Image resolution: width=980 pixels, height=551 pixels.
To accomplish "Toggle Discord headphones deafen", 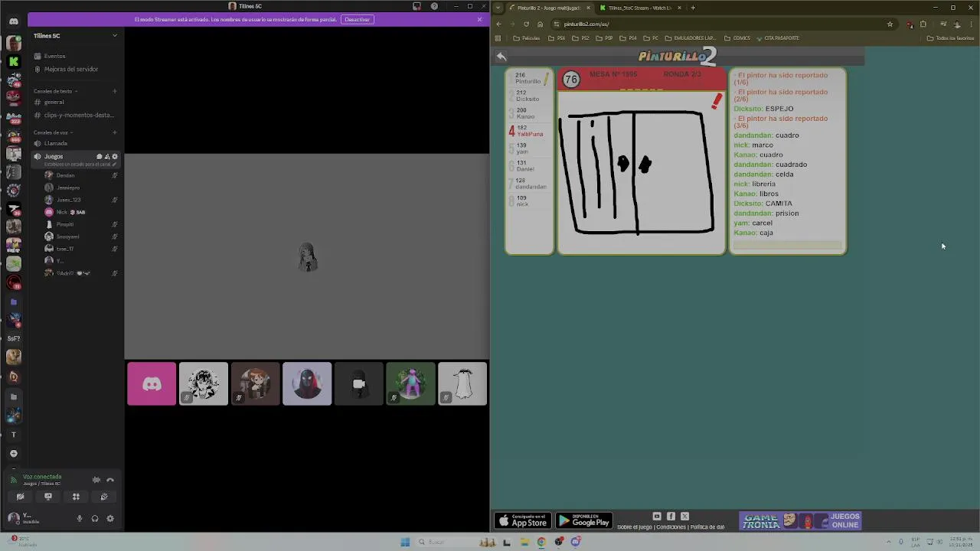I will point(95,518).
